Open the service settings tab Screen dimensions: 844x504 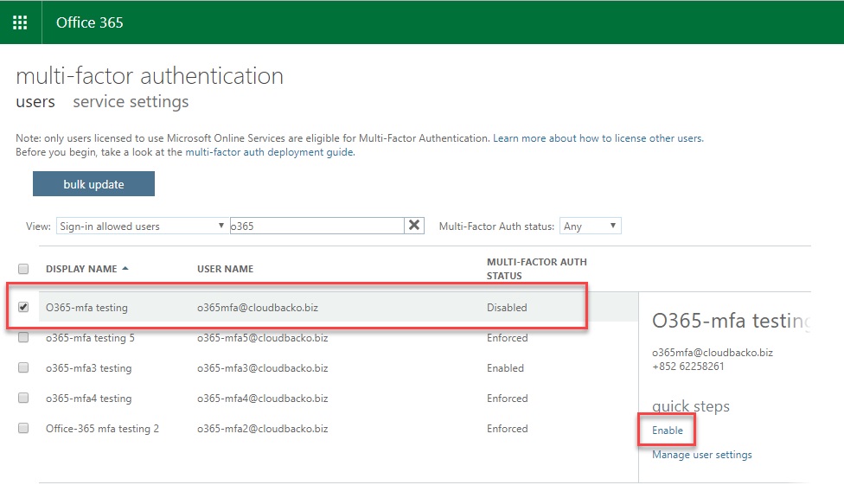click(131, 102)
